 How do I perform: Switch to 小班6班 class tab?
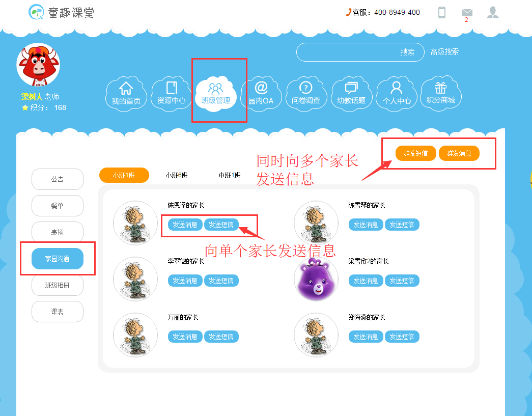coord(177,175)
